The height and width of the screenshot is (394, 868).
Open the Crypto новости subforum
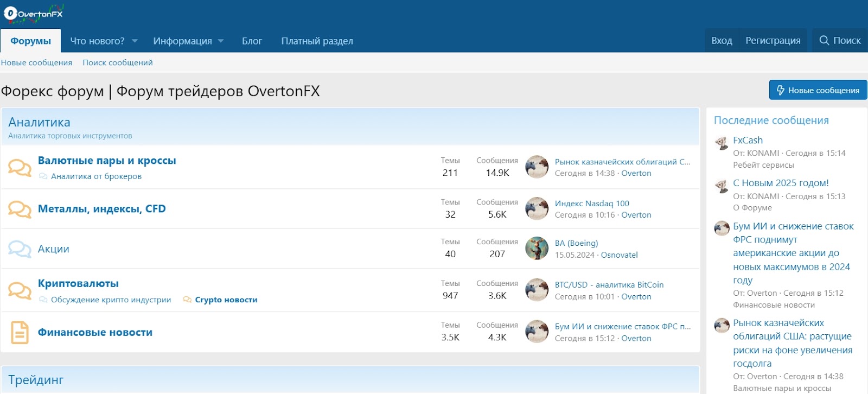(226, 300)
